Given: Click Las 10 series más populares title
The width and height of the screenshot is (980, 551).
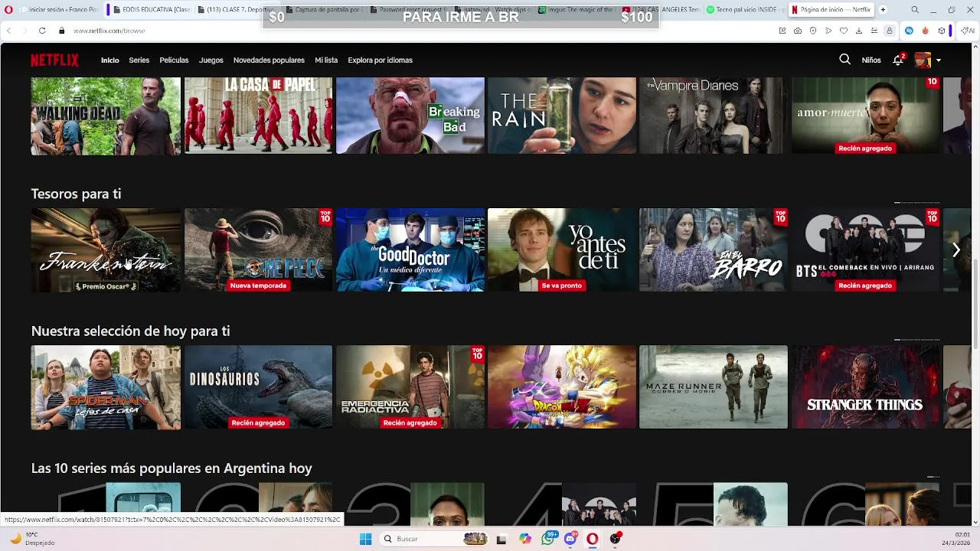Looking at the screenshot, I should point(171,468).
